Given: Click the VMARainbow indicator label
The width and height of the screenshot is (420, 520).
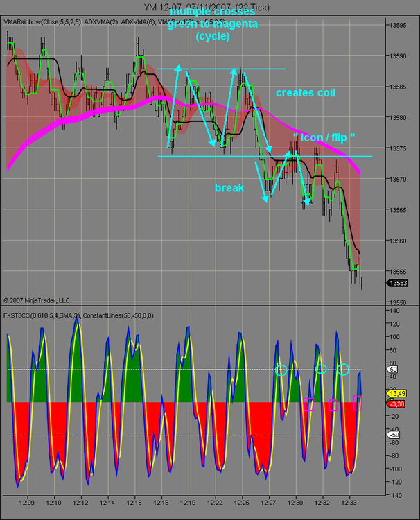Looking at the screenshot, I should click(42, 22).
